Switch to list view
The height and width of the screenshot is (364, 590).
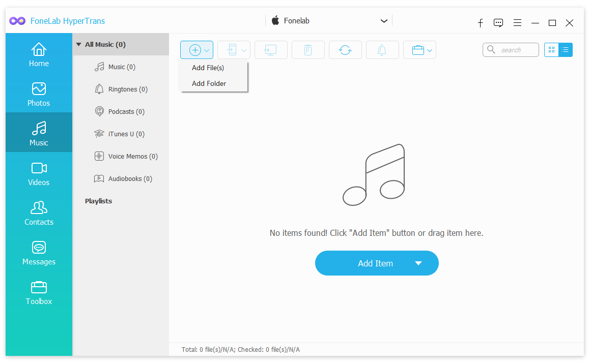click(x=565, y=50)
